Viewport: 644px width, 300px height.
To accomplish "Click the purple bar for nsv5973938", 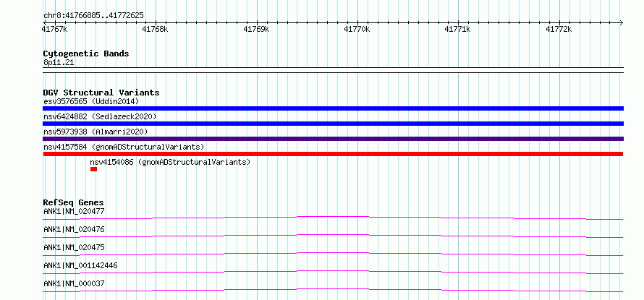I will click(x=333, y=139).
